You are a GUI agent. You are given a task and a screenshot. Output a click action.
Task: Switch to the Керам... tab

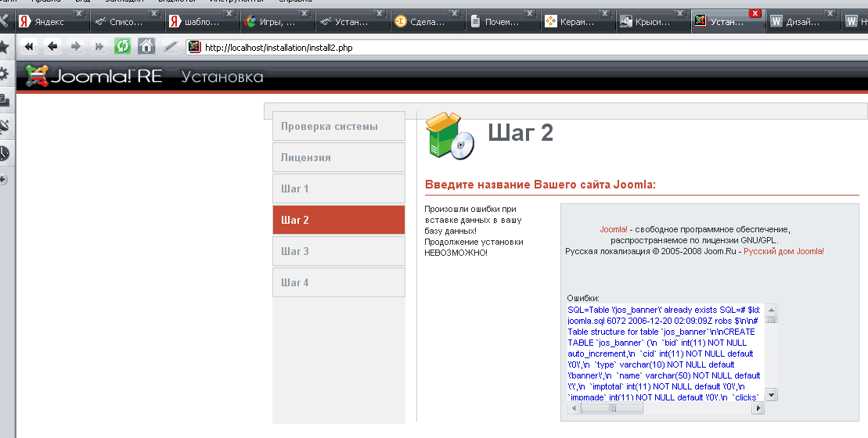pyautogui.click(x=578, y=22)
